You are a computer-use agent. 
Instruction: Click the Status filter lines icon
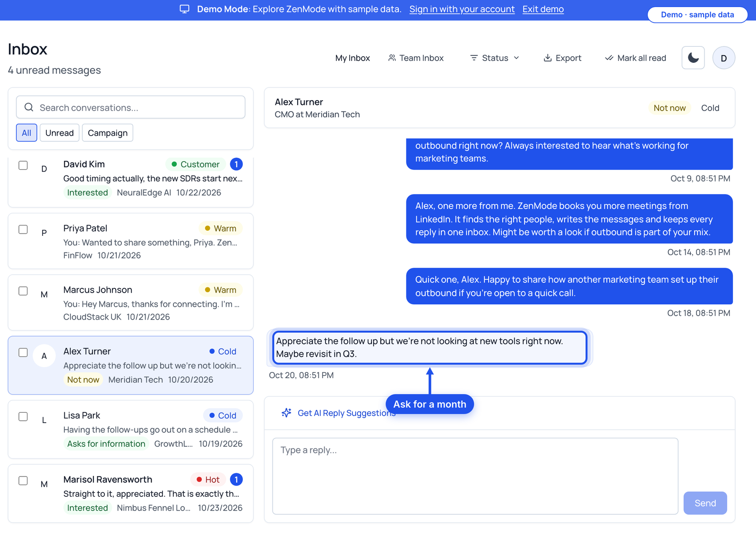[474, 58]
